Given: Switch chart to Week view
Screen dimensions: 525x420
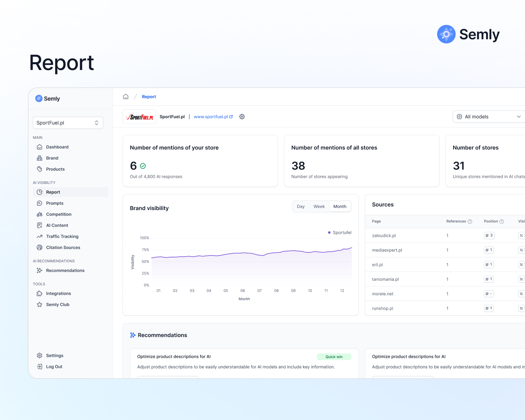Looking at the screenshot, I should (x=319, y=206).
